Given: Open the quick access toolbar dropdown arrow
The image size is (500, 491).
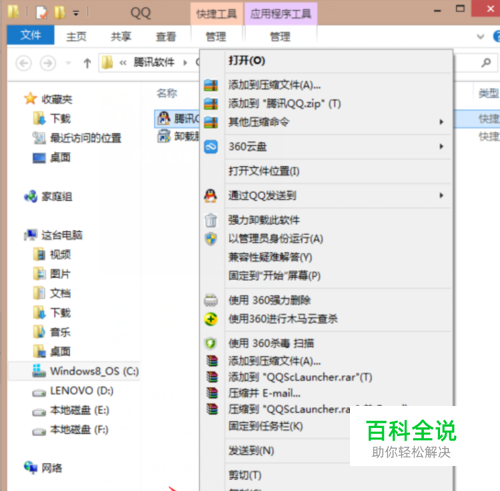Looking at the screenshot, I should (76, 13).
